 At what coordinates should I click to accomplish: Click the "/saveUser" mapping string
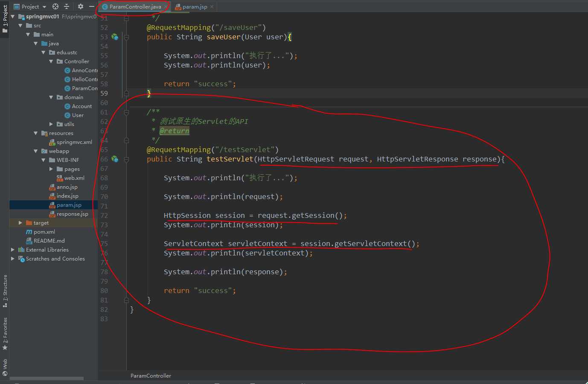pyautogui.click(x=239, y=27)
